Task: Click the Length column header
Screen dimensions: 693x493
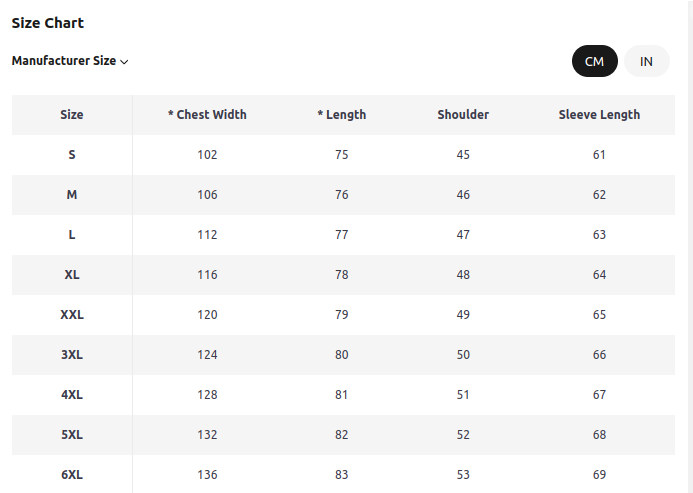Action: click(342, 115)
